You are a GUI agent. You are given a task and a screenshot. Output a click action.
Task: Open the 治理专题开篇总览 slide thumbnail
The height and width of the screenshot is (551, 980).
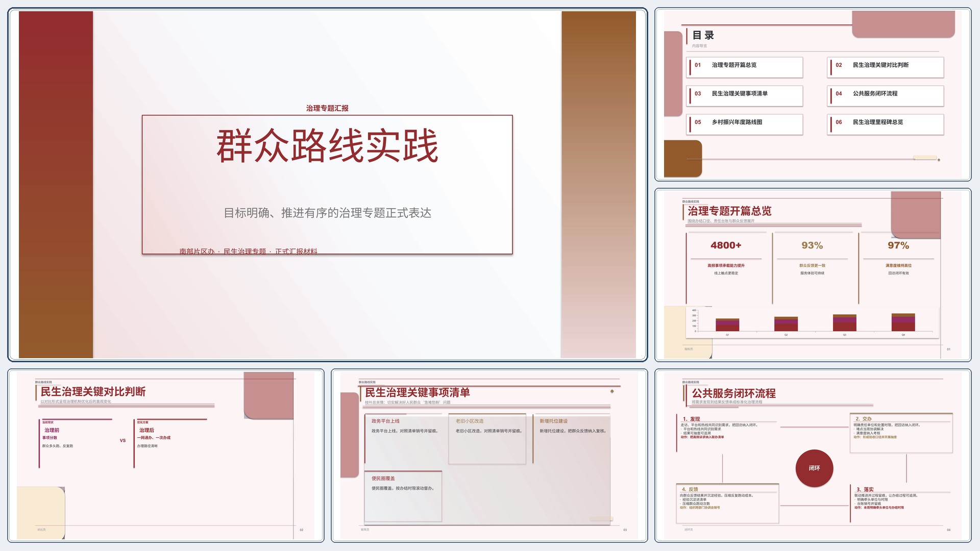coord(813,275)
